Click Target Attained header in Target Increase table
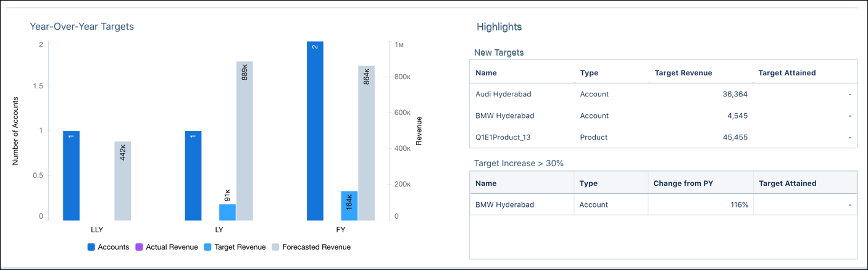 tap(788, 184)
